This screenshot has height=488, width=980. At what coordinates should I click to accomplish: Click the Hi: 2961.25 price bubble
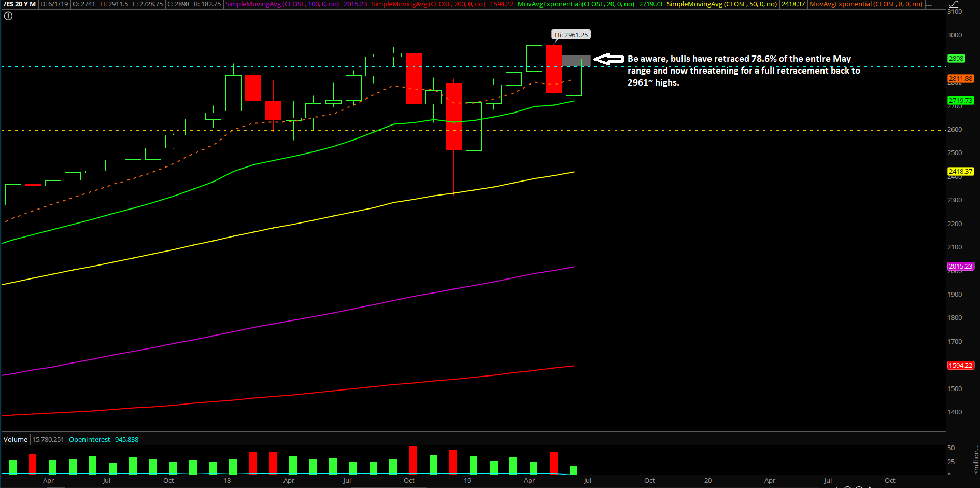(x=571, y=35)
